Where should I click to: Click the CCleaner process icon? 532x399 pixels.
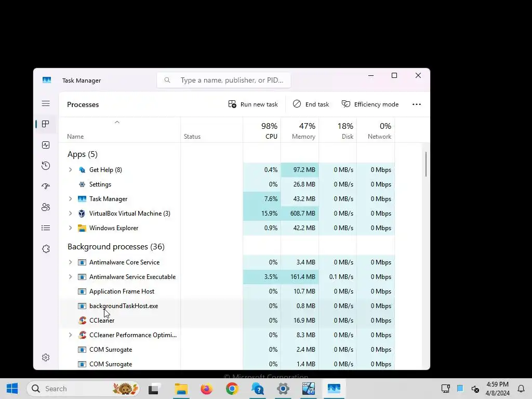click(82, 320)
